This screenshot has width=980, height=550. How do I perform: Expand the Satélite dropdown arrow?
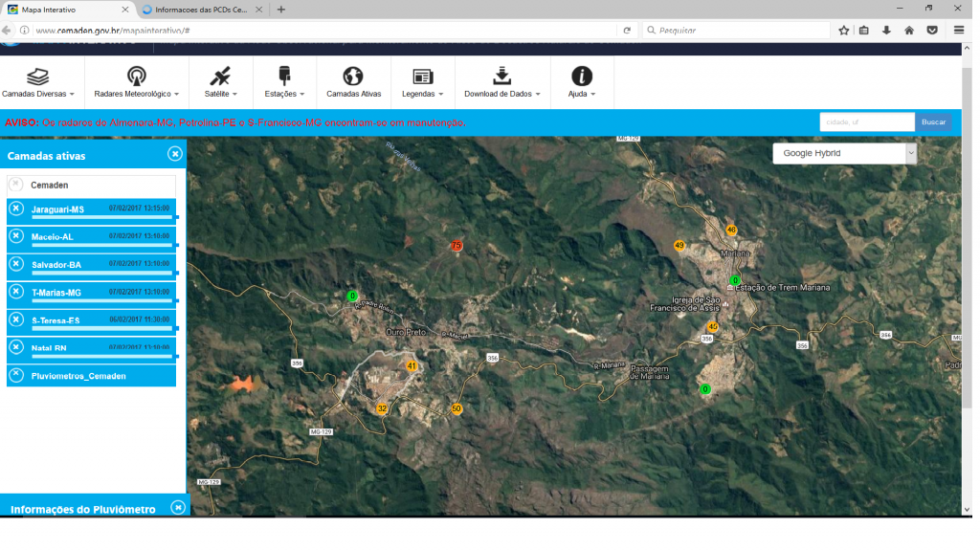[235, 95]
